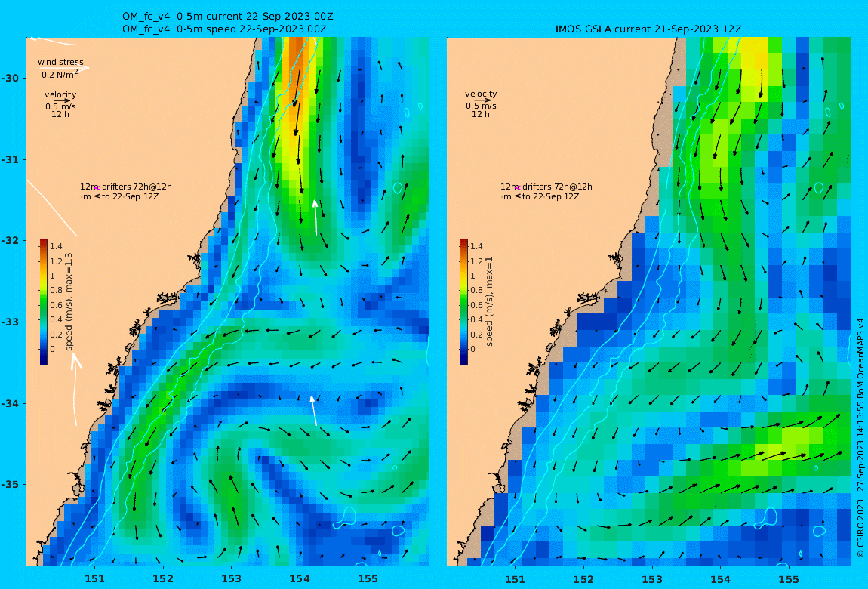The image size is (868, 589).
Task: Select the title 'IMOS GSLA current 21-Sep-2023 12Z'
Action: [x=648, y=29]
